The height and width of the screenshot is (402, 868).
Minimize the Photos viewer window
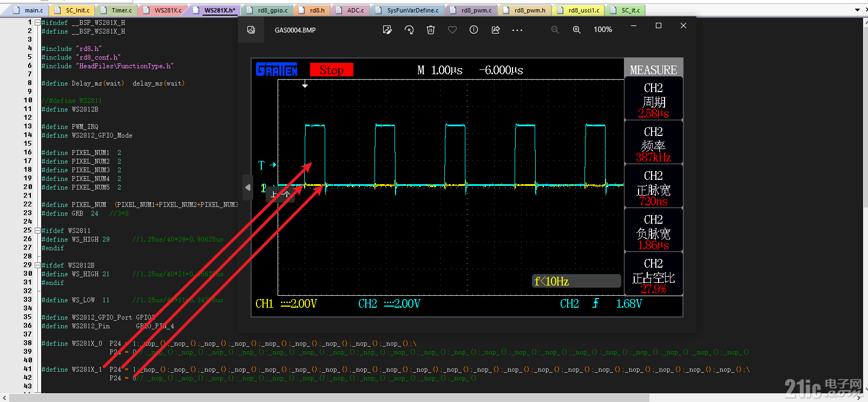pos(634,25)
